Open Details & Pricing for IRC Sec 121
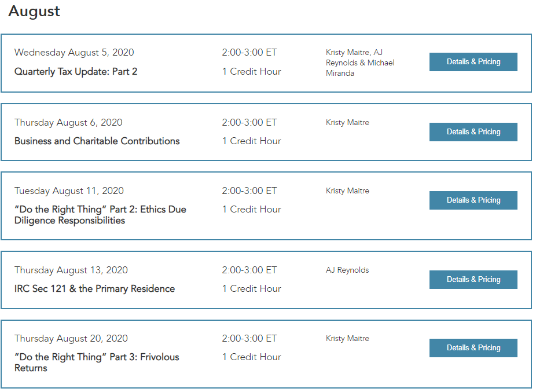 pos(473,280)
